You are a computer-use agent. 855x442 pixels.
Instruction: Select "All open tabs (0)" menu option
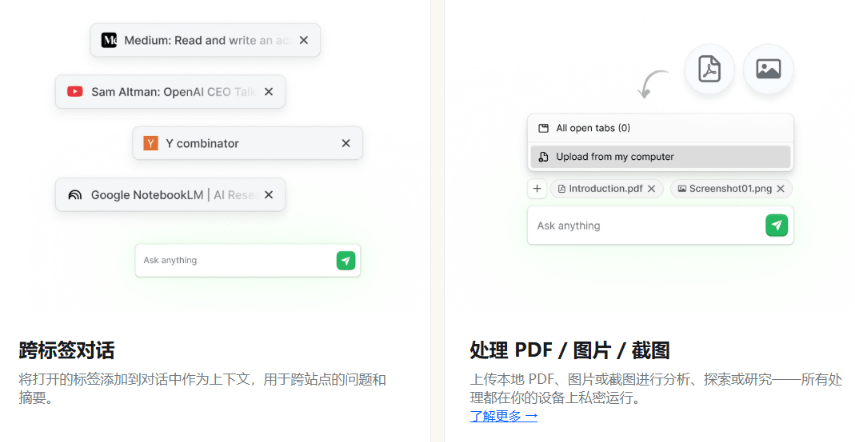593,128
